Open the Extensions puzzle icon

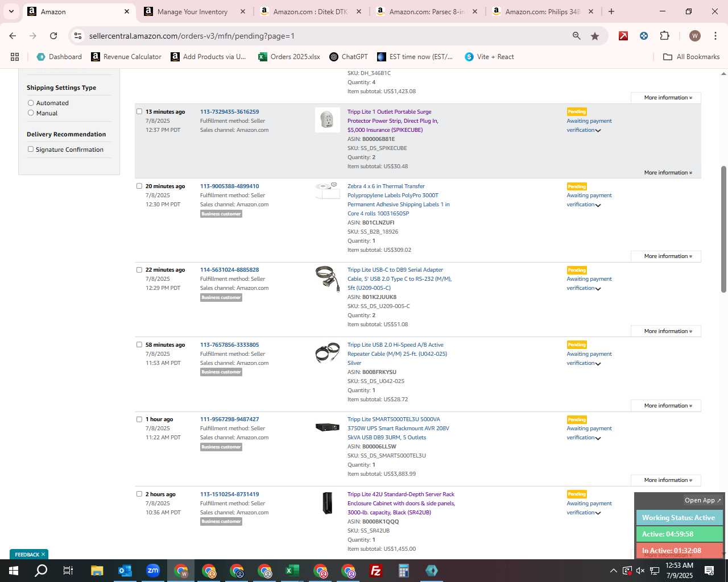point(664,36)
